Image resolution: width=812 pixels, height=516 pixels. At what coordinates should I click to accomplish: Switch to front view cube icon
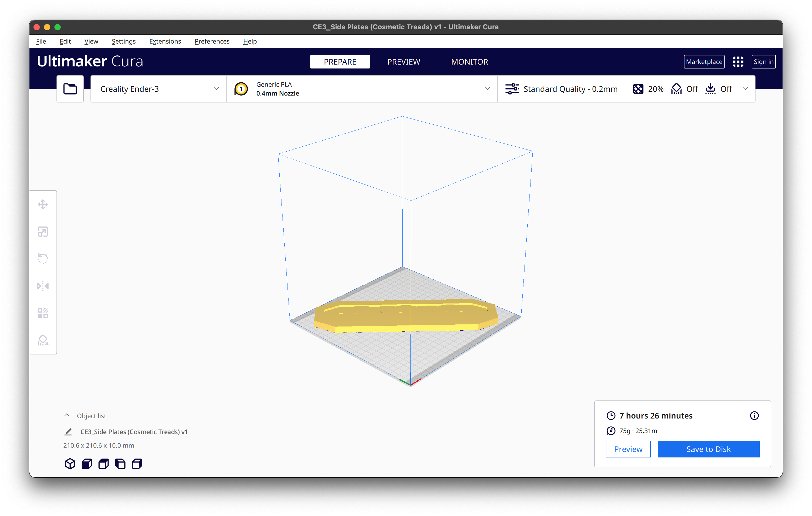click(87, 464)
